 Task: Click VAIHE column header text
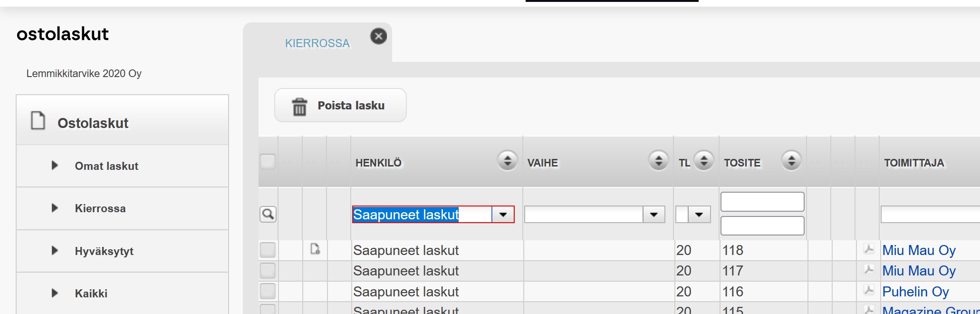point(542,163)
